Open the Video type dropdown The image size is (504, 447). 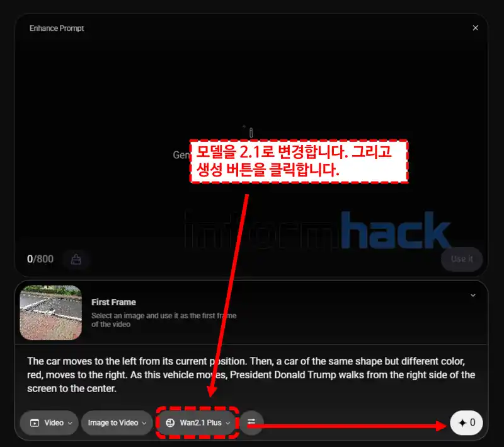pos(49,422)
